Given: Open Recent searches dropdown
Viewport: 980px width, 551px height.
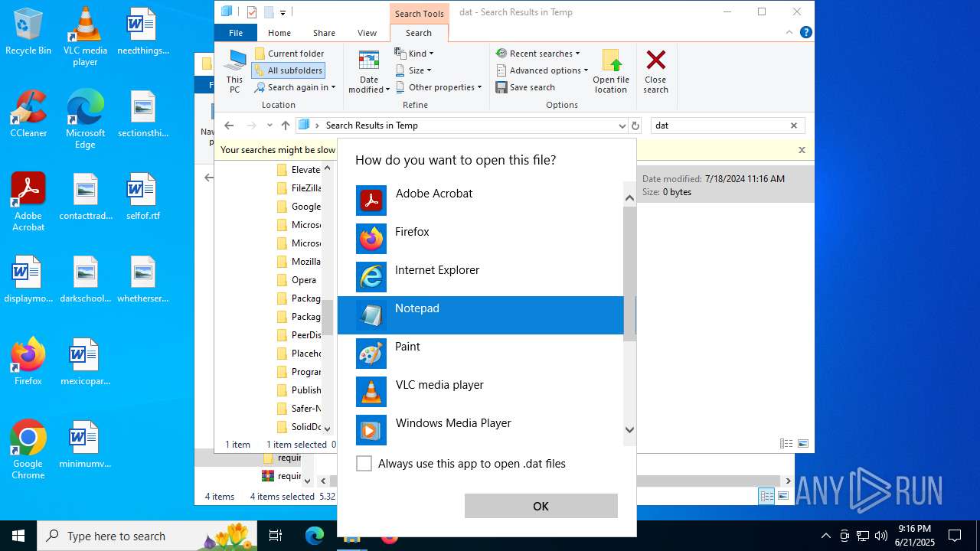Looking at the screenshot, I should click(x=538, y=54).
